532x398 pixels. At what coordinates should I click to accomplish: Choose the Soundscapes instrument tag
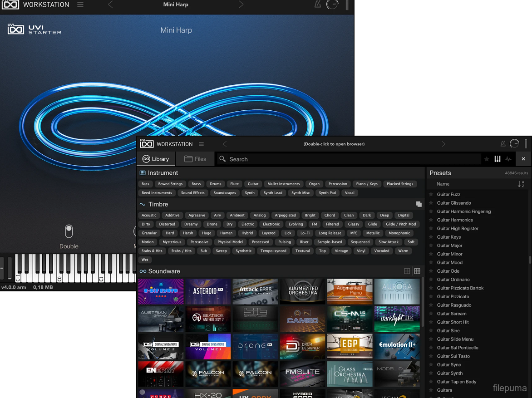point(225,193)
